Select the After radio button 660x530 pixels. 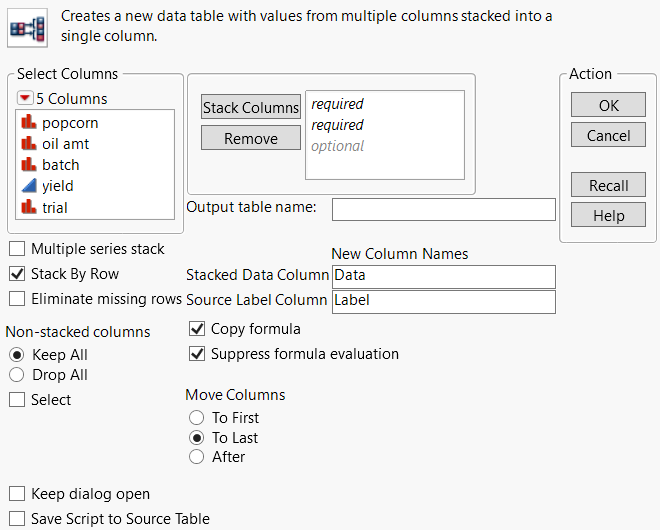pos(196,457)
